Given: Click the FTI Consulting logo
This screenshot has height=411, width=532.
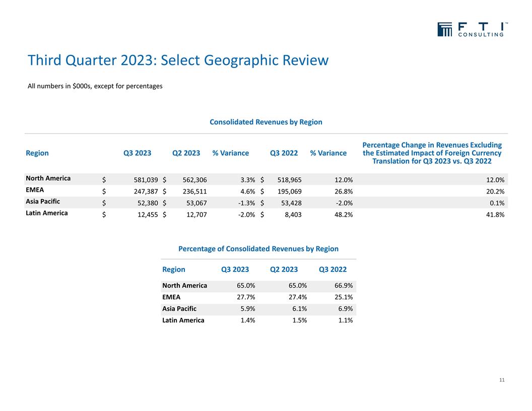Looking at the screenshot, I should pos(472,29).
